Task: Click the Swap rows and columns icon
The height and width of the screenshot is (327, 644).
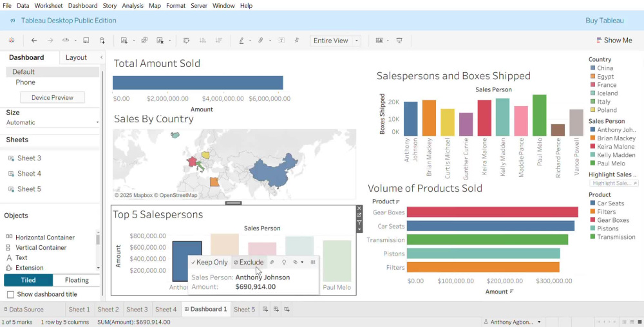Action: tap(186, 40)
